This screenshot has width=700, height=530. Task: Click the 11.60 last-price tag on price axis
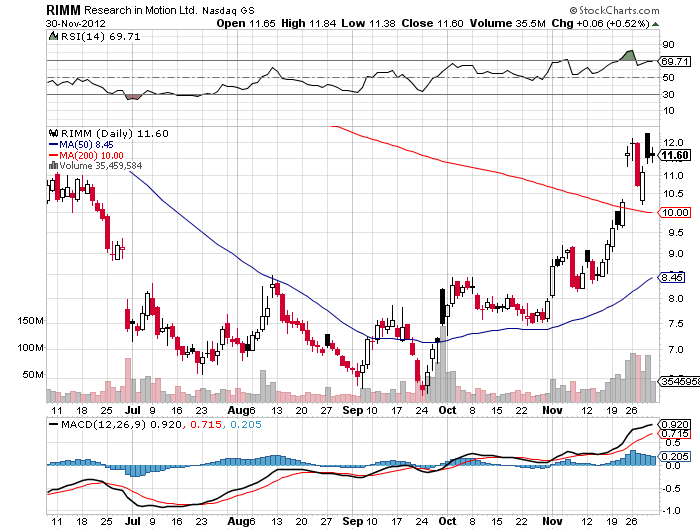(x=675, y=155)
